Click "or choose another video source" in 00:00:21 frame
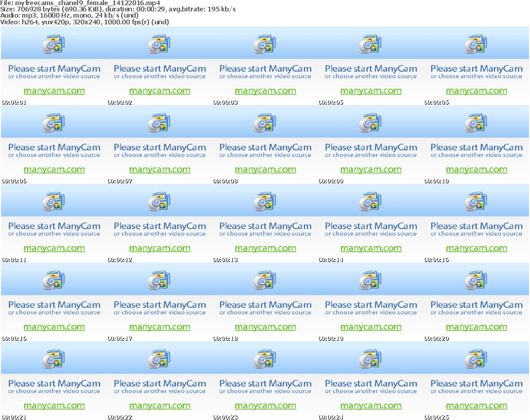Screen dimensions: 530x420 click(54, 391)
